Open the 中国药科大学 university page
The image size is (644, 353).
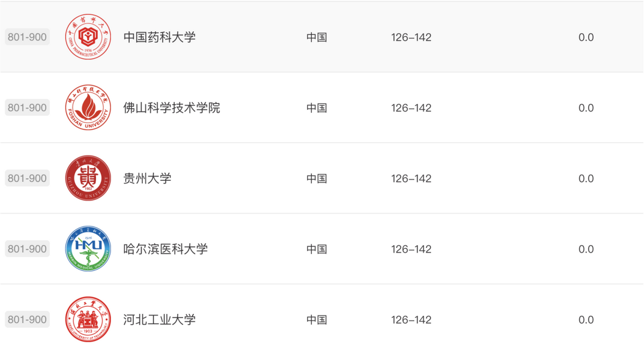tap(159, 38)
